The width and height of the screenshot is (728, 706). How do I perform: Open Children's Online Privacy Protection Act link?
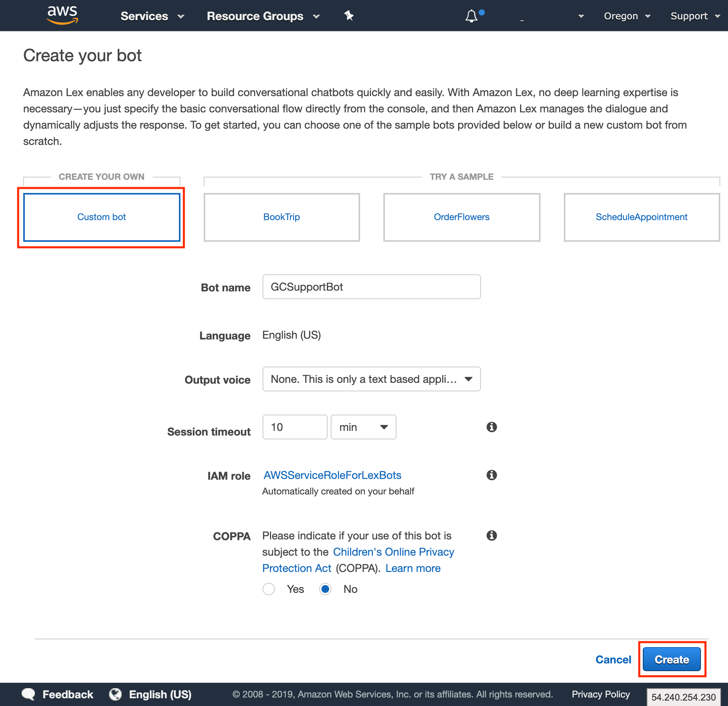coord(394,552)
